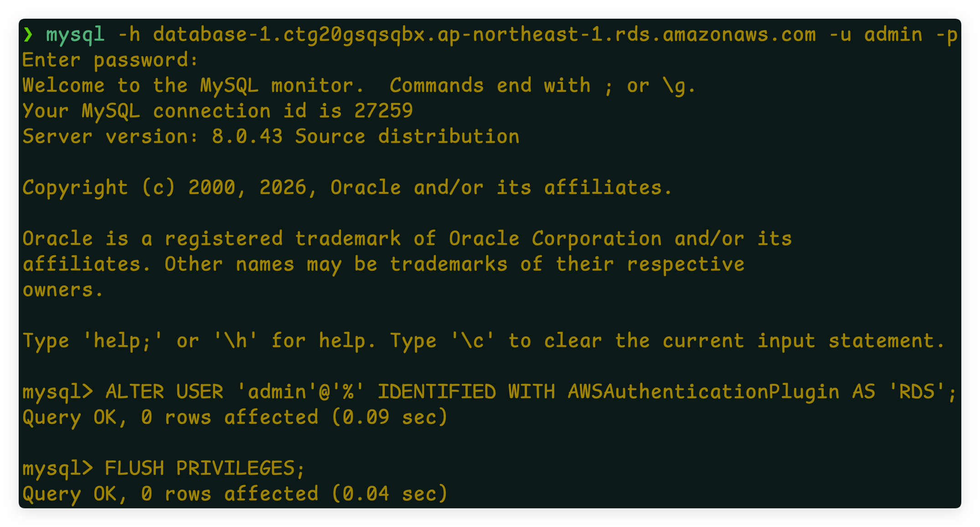Image resolution: width=980 pixels, height=527 pixels.
Task: Click the FLUSH PRIVILEGES statement
Action: tap(205, 469)
